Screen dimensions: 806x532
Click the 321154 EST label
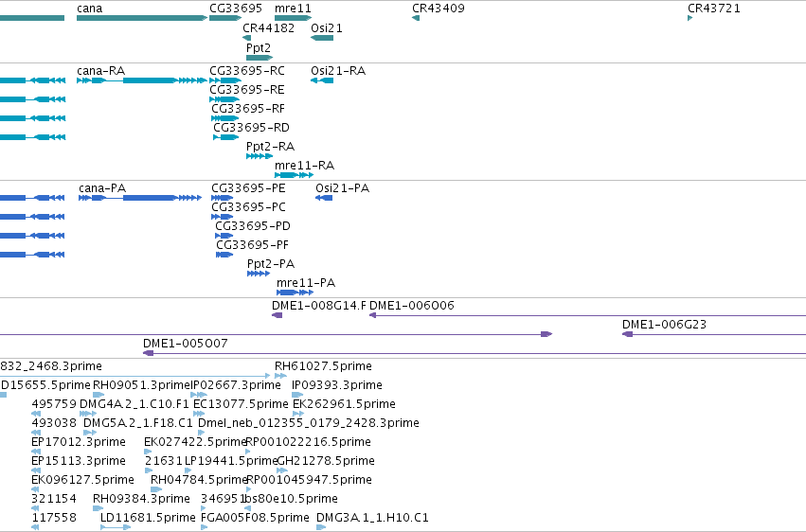click(54, 499)
